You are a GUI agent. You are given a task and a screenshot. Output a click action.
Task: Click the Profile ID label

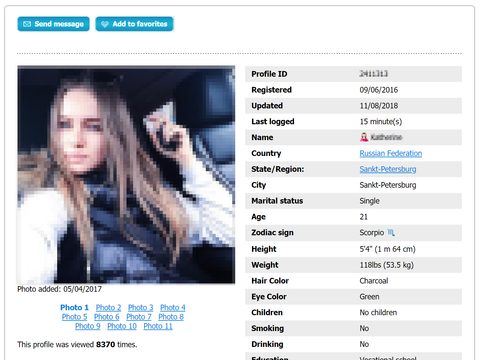click(269, 74)
